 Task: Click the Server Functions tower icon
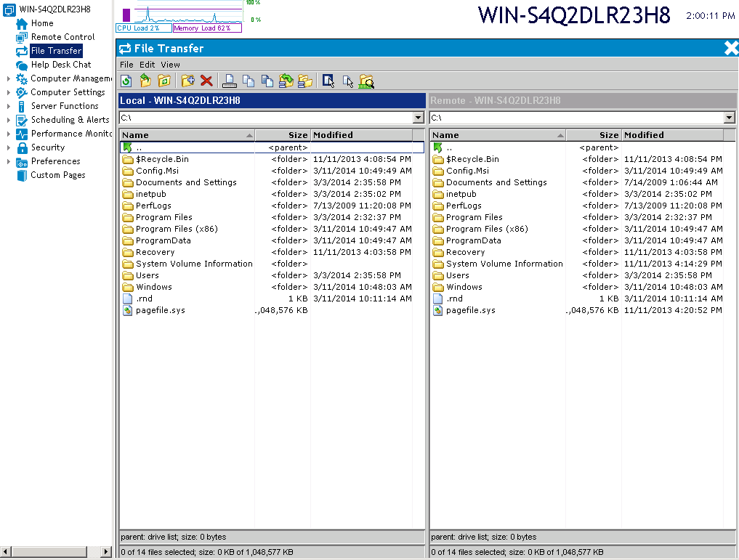pos(22,107)
